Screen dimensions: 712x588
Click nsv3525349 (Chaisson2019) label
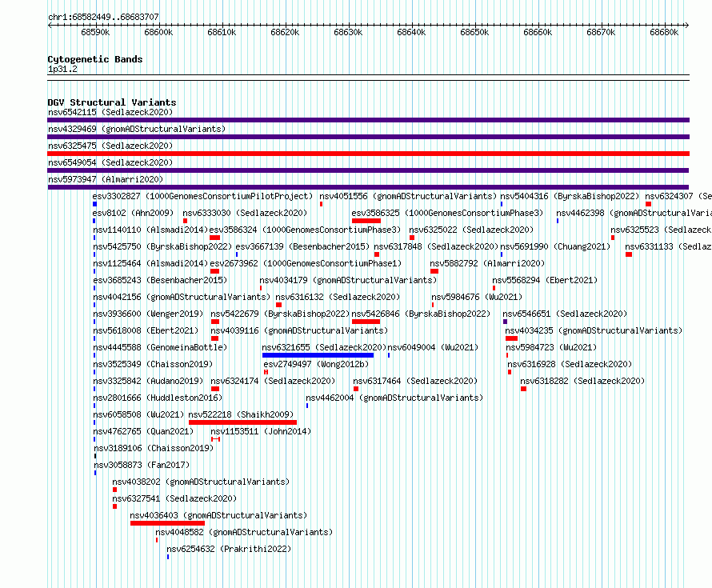(x=153, y=364)
